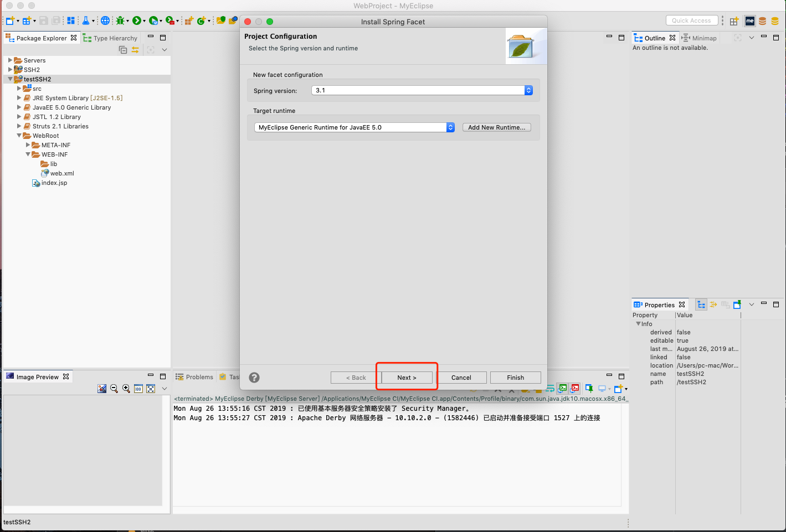Click the help question mark icon

[254, 378]
